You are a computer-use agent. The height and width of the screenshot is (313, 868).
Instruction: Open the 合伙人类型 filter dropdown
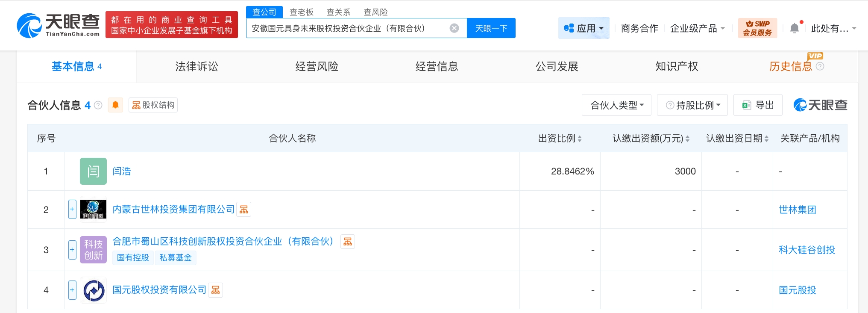(x=616, y=105)
